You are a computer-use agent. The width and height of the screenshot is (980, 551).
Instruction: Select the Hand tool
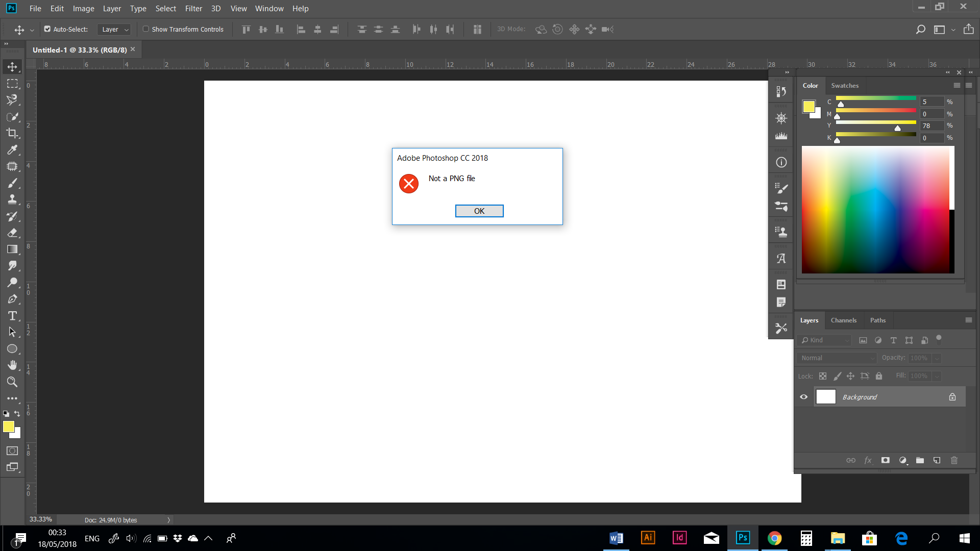(12, 365)
